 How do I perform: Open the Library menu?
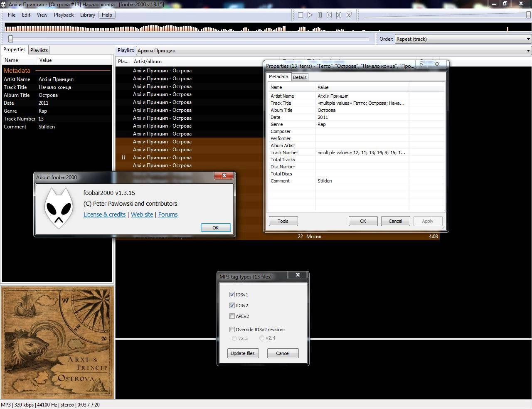click(88, 15)
